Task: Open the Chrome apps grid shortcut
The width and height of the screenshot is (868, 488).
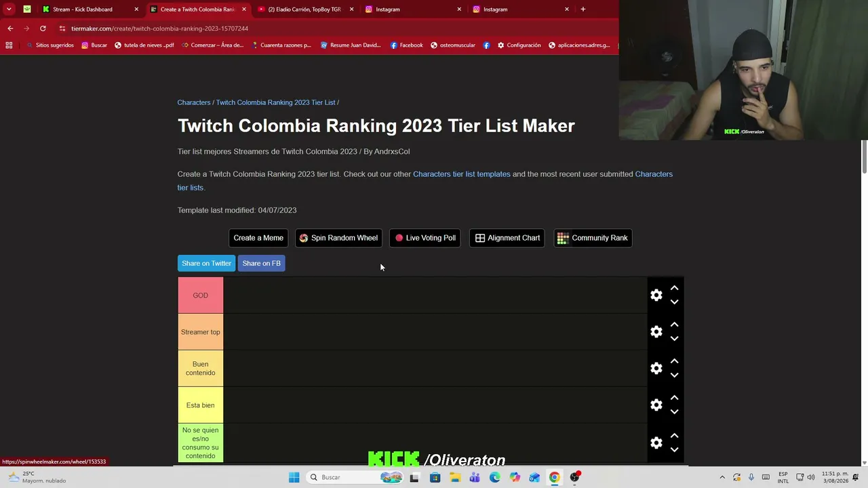Action: click(9, 45)
